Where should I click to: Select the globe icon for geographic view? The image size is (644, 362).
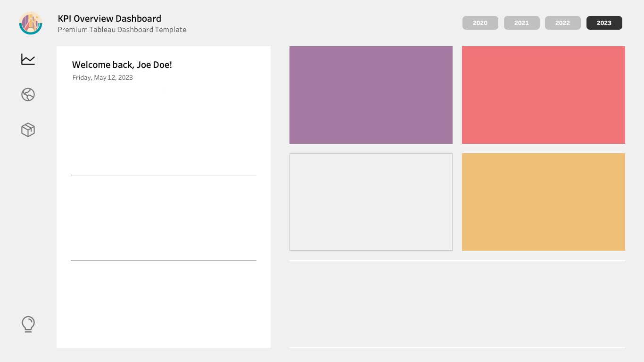tap(28, 94)
